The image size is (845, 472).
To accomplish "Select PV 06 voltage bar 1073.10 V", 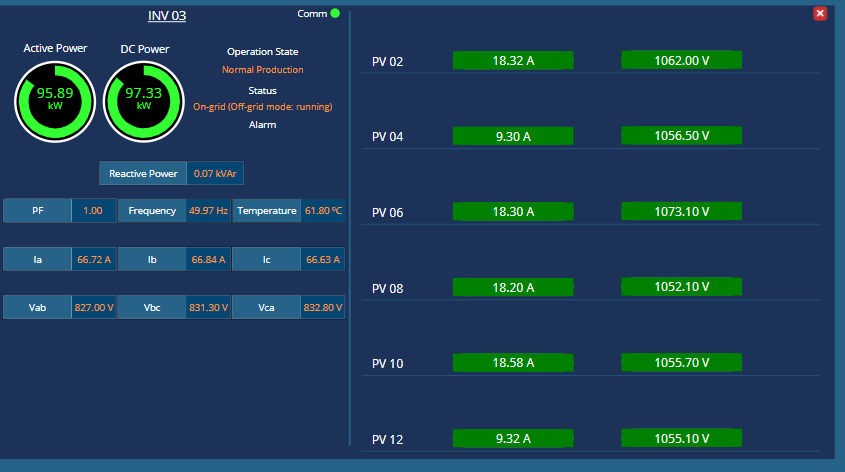I will click(x=681, y=212).
